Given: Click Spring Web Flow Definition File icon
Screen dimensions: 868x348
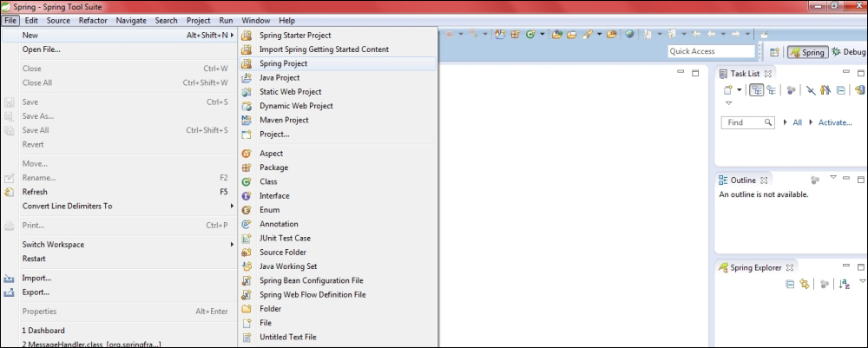Looking at the screenshot, I should 247,295.
